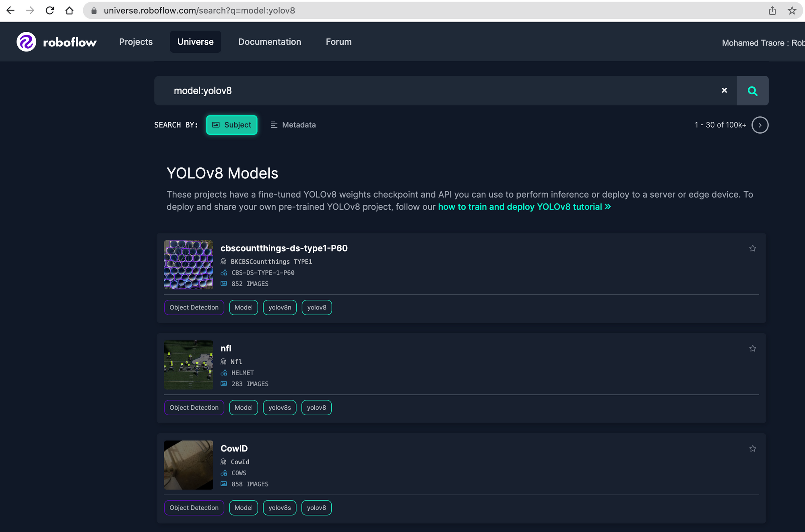Viewport: 805px width, 532px height.
Task: Star the CowID project
Action: pyautogui.click(x=753, y=448)
